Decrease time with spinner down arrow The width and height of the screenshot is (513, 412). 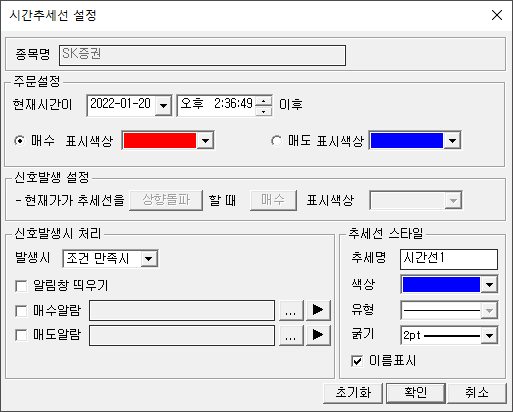pyautogui.click(x=264, y=111)
